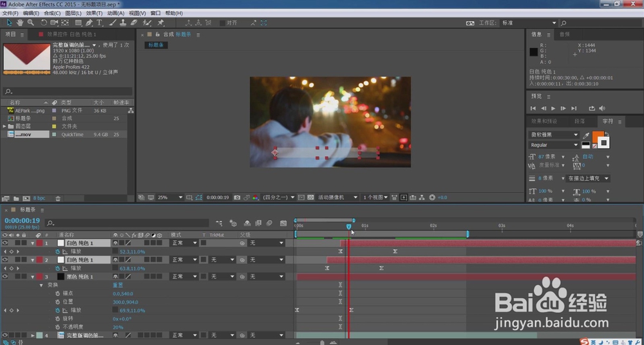Select the Puppet Pin tool
Viewport: 644px width, 345px height.
coord(160,23)
